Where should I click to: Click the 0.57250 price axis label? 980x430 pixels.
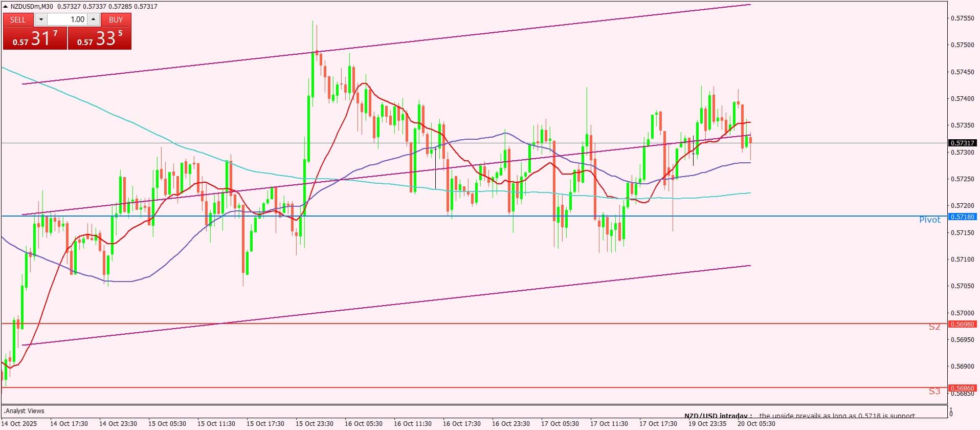[x=962, y=179]
